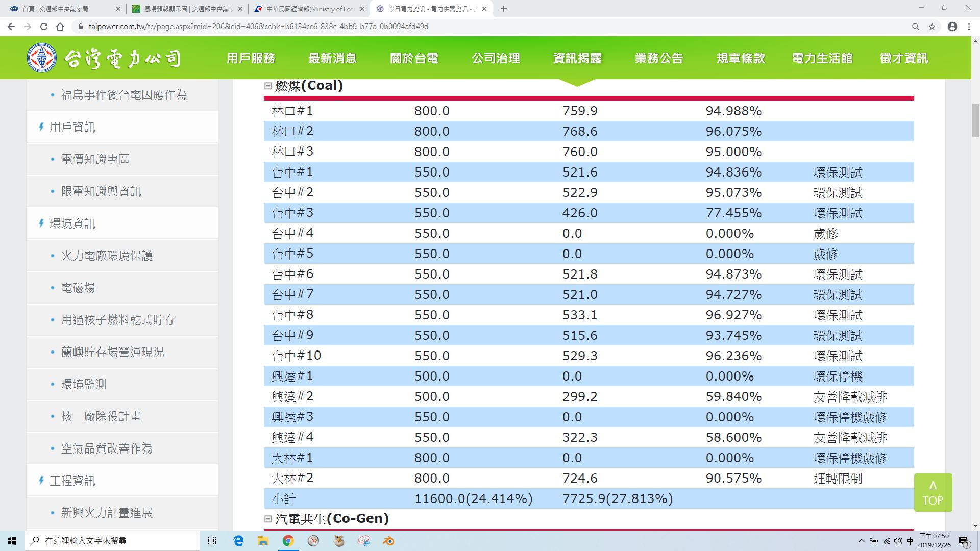Close the 首頁 交通部中央氣象局 tab

[118, 9]
